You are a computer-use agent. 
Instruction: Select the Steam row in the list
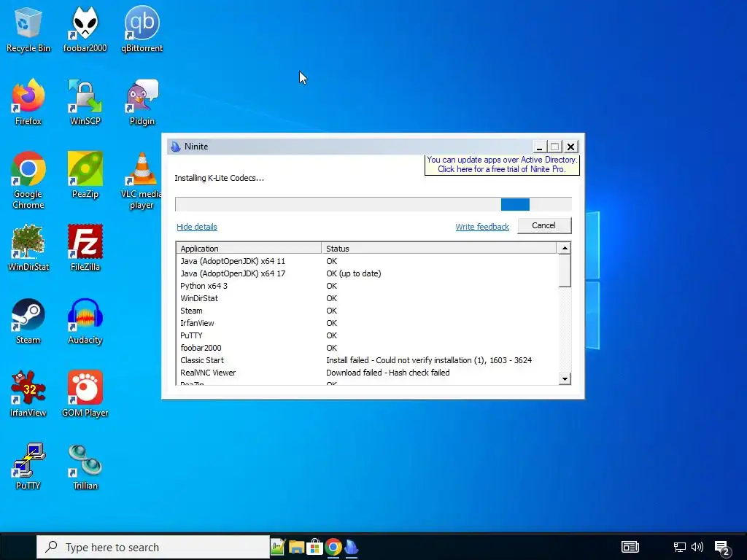coord(366,311)
